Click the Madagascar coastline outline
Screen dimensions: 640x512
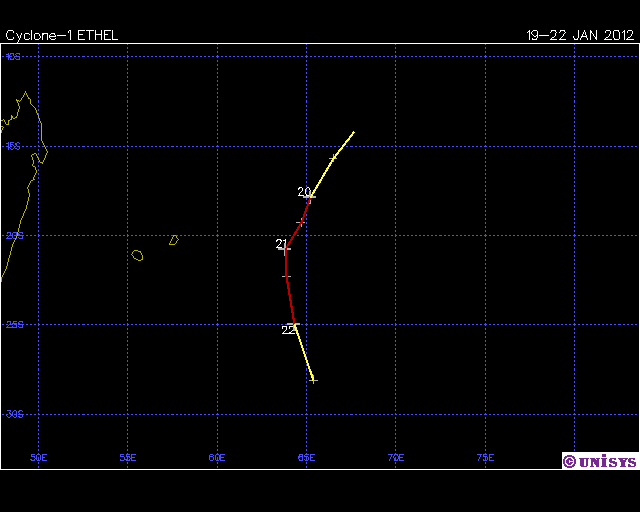(x=24, y=186)
